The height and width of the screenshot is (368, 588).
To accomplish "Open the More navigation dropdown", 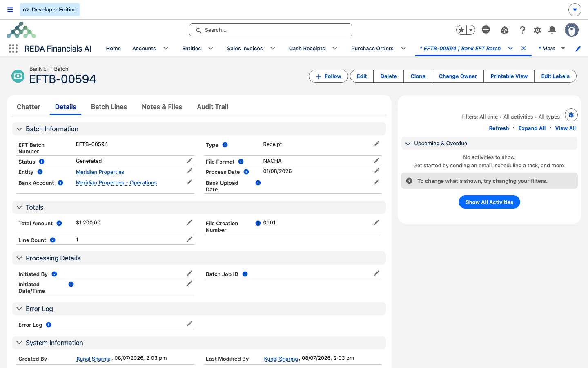I will click(x=552, y=48).
